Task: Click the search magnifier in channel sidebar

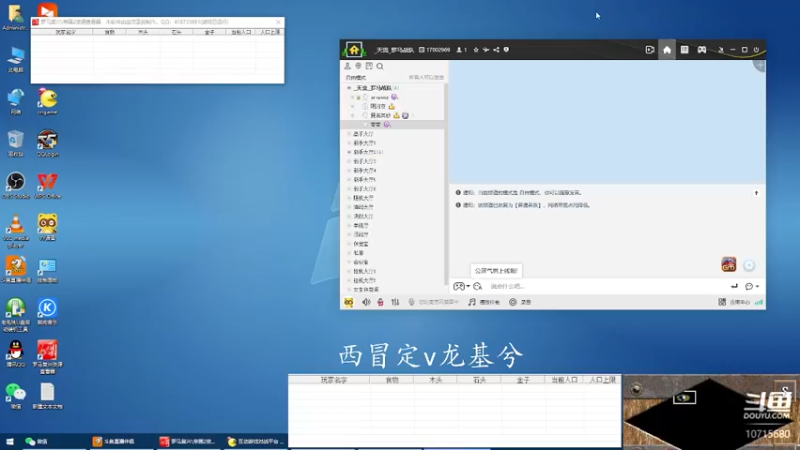Action: 380,66
